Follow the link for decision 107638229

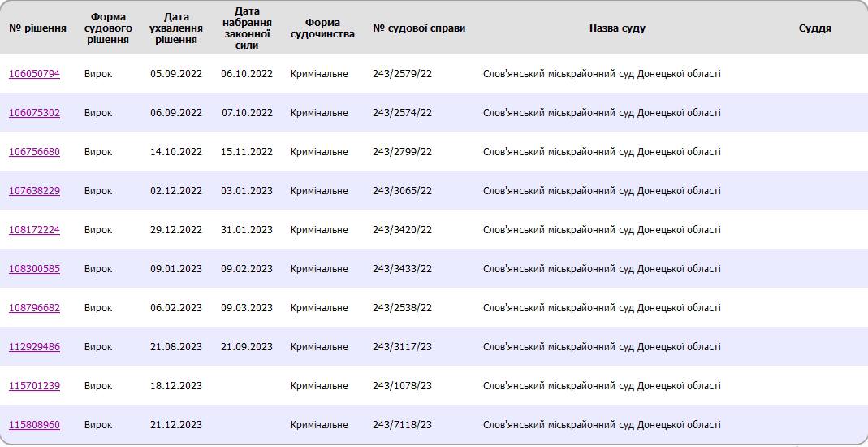tap(34, 191)
